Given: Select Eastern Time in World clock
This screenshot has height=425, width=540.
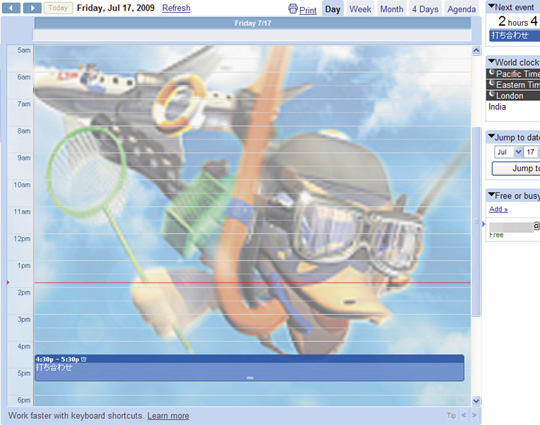Looking at the screenshot, I should tap(513, 84).
